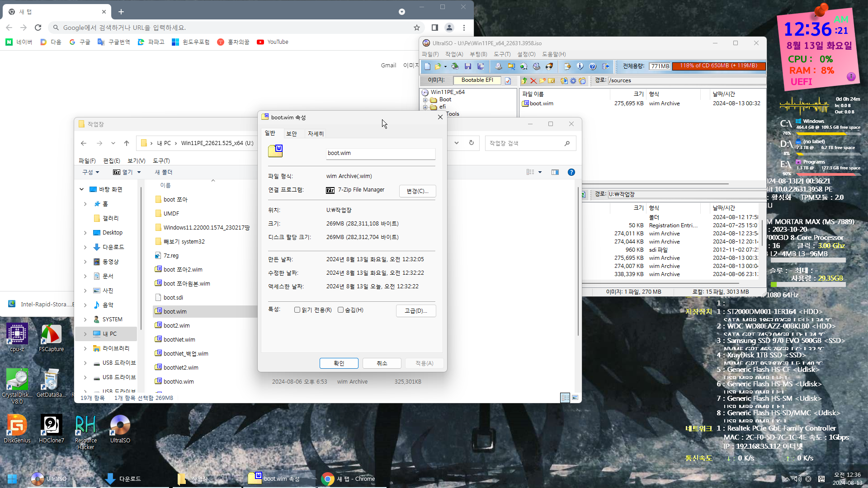Click the gear settings icon in UltraISO image toolbar
This screenshot has width=868, height=488.
[x=573, y=80]
